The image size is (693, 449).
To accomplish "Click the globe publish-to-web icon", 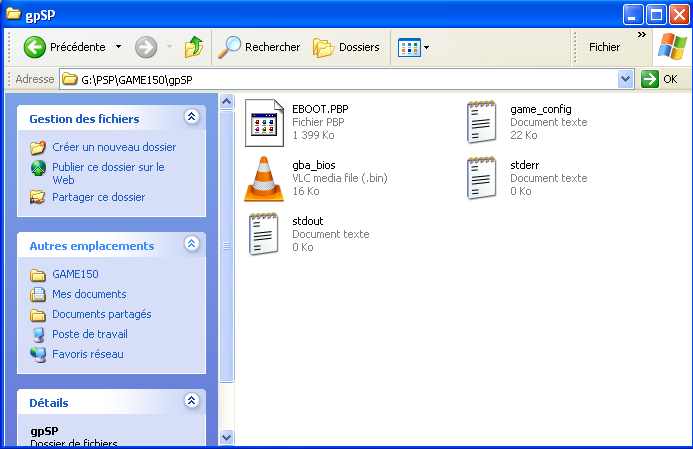I will pyautogui.click(x=38, y=168).
